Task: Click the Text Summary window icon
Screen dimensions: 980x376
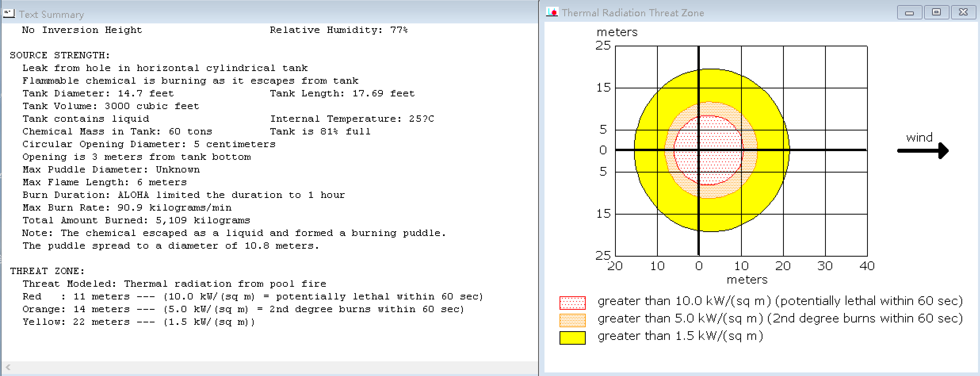Action: point(9,14)
